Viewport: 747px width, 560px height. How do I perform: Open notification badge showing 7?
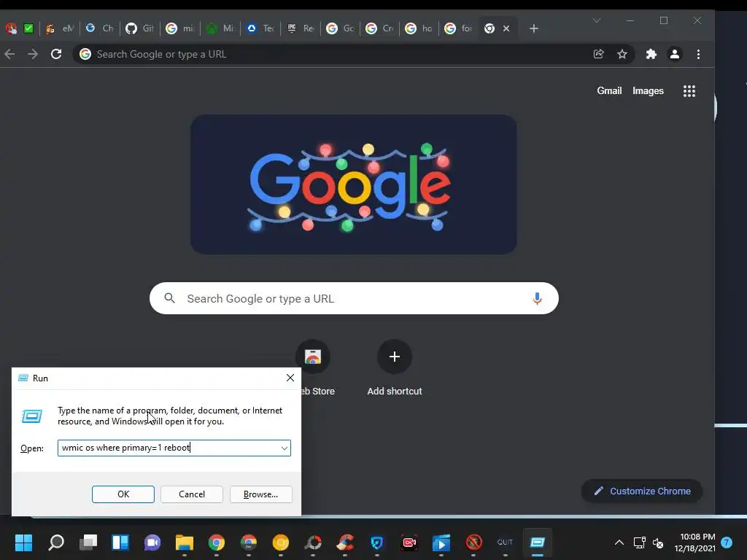point(727,542)
